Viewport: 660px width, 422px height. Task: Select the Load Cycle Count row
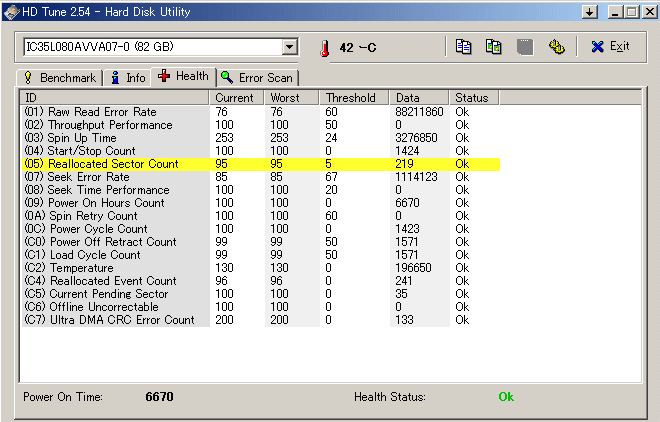pyautogui.click(x=261, y=255)
